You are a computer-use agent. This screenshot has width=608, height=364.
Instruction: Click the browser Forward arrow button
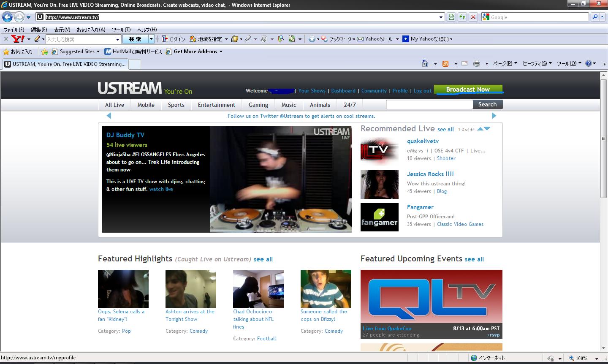tap(19, 17)
